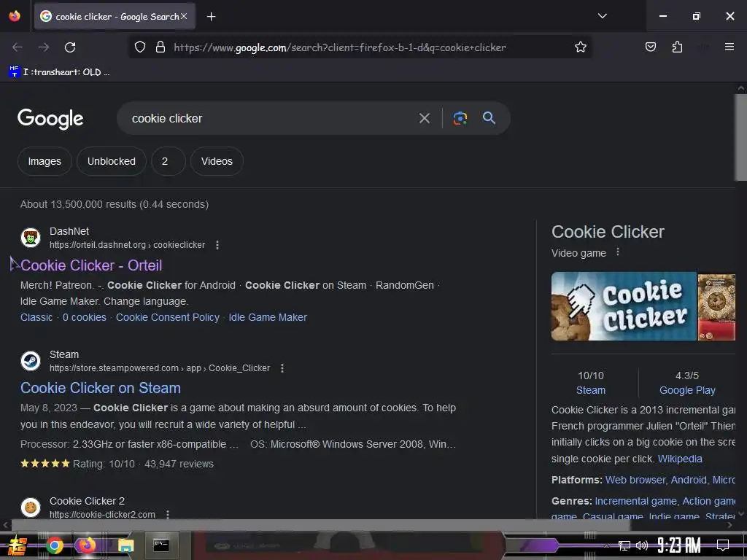Click the Steam site favicon
Image resolution: width=747 pixels, height=560 pixels.
pos(31,361)
